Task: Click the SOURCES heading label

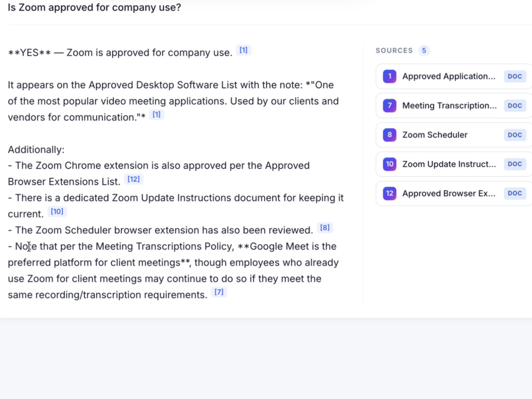Action: point(394,51)
